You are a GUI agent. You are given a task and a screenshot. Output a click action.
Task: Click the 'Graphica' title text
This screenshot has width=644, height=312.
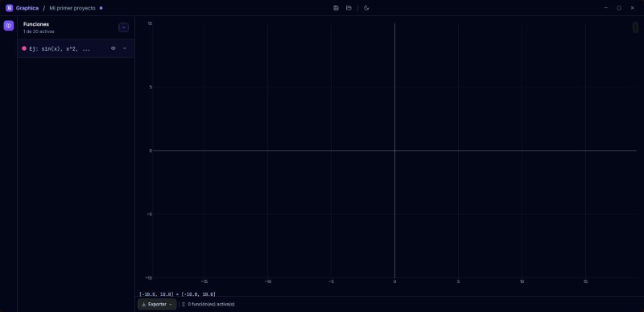pos(27,8)
